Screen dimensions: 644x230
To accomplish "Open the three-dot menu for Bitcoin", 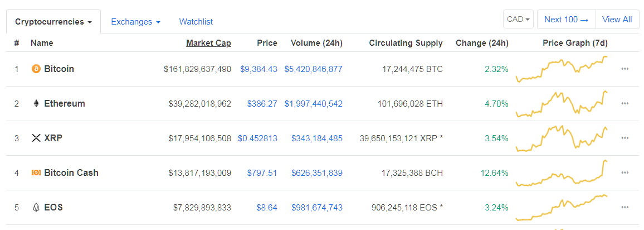I will [625, 69].
